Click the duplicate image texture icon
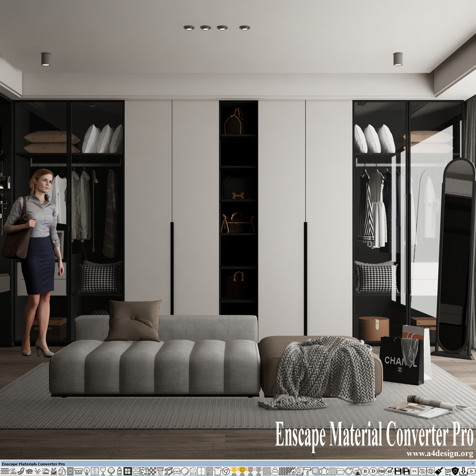 (x=357, y=471)
